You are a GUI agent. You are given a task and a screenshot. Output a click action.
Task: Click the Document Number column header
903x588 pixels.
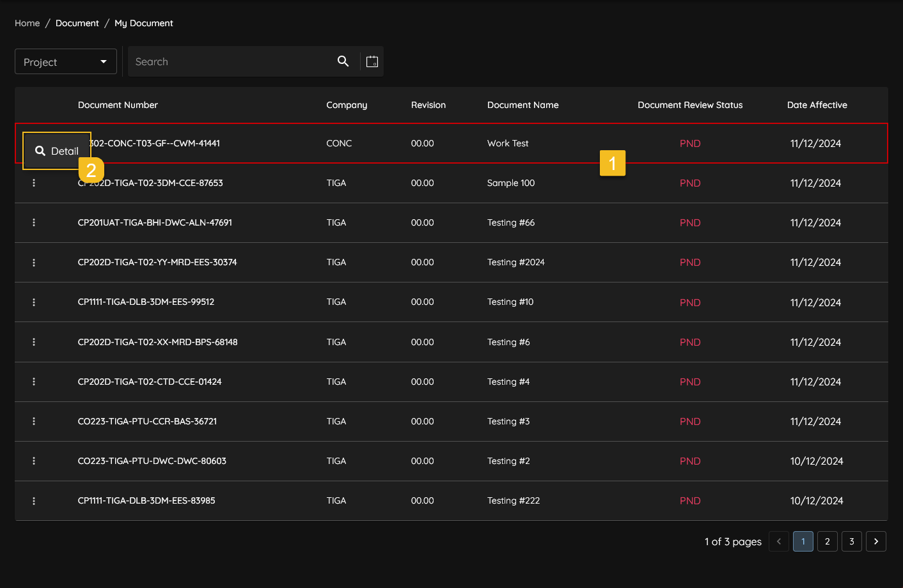pos(118,105)
